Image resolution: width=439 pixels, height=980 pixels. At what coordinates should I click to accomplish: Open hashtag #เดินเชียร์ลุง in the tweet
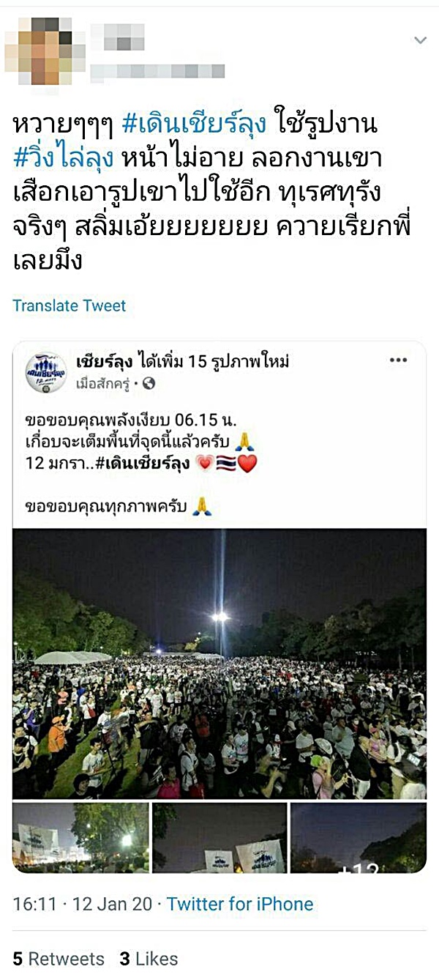pyautogui.click(x=190, y=125)
